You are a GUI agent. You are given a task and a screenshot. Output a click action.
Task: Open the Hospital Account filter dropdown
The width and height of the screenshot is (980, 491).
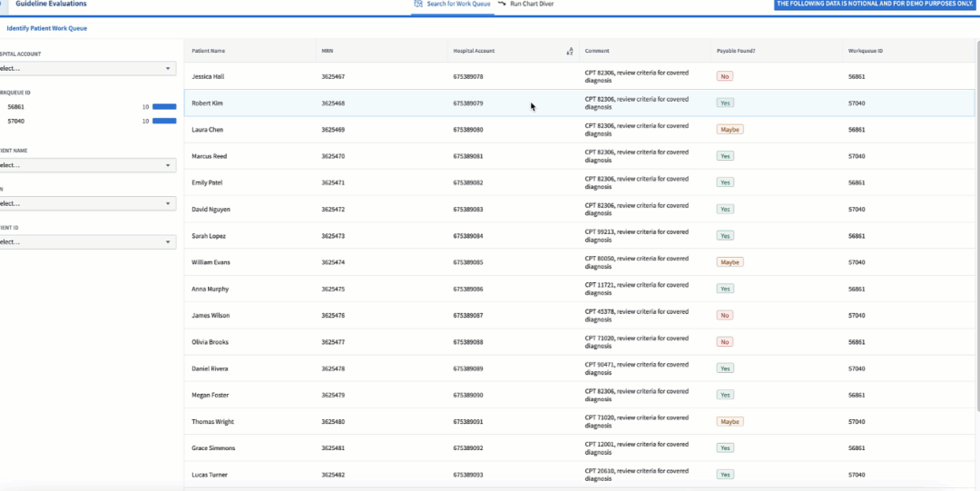87,68
